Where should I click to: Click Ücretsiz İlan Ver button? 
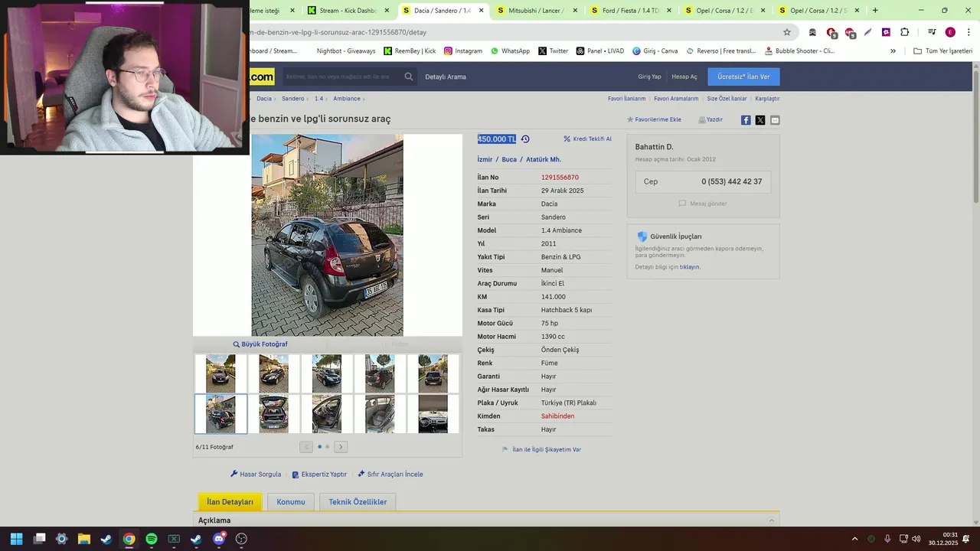(743, 77)
